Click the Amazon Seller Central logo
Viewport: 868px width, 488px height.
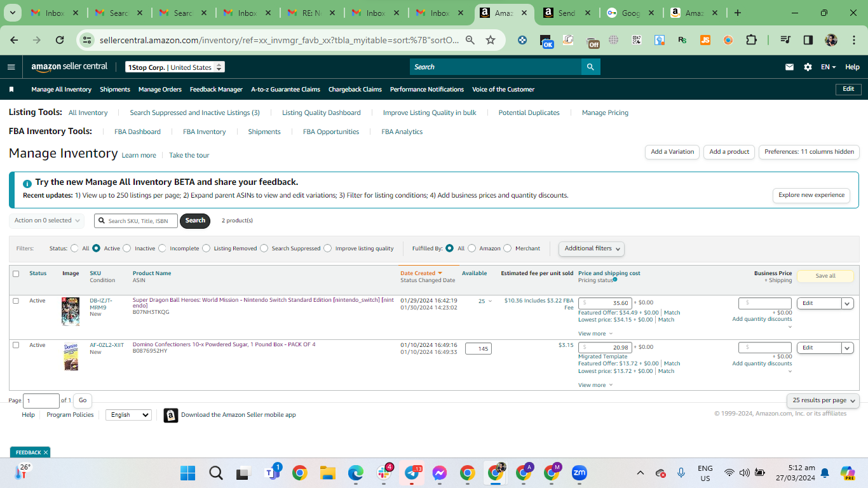[69, 67]
